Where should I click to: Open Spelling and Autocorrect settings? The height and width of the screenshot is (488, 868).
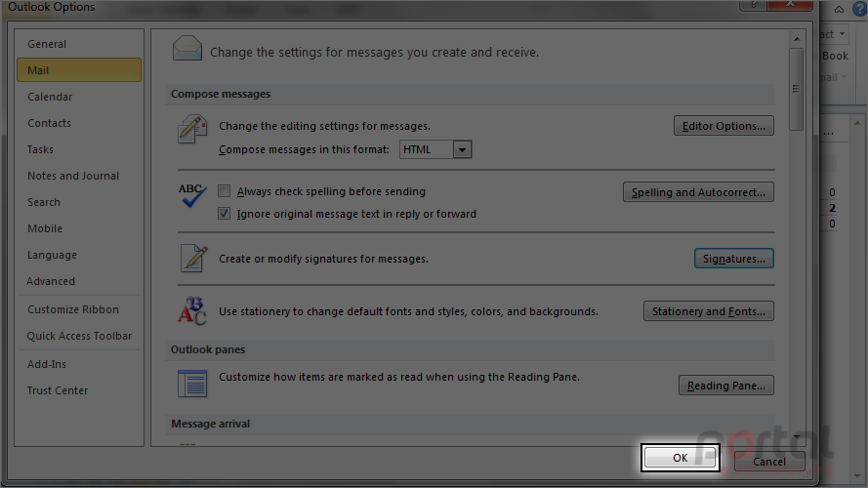(x=698, y=192)
